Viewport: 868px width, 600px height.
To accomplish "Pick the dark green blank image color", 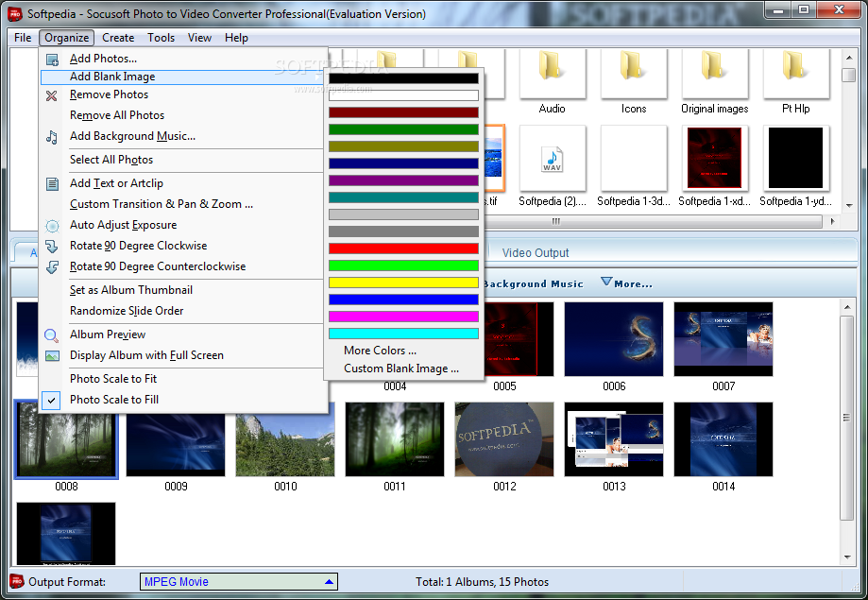I will (403, 129).
